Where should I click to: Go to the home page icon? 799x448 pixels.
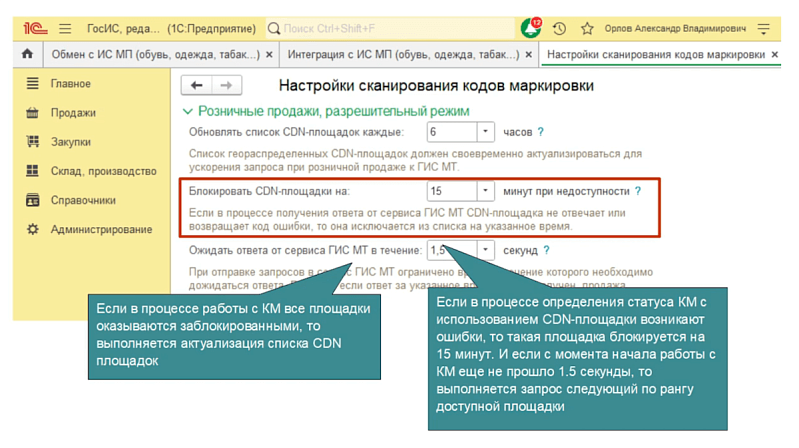(28, 54)
